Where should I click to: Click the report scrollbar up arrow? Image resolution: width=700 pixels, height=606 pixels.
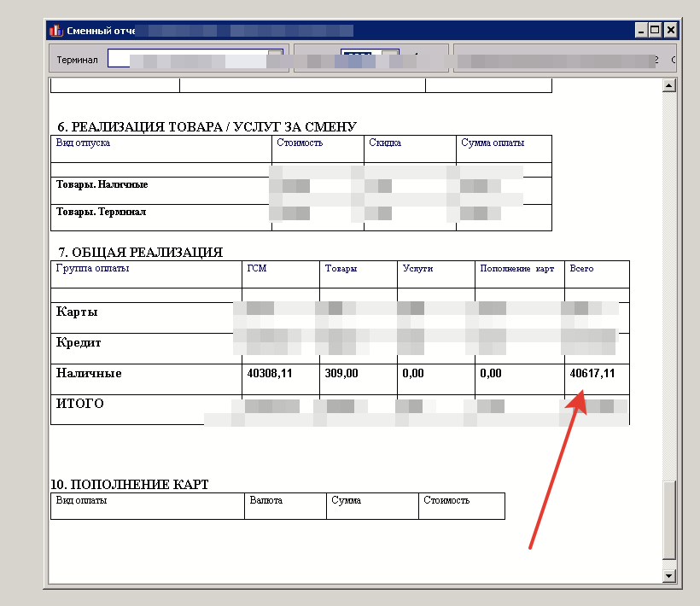pos(669,86)
